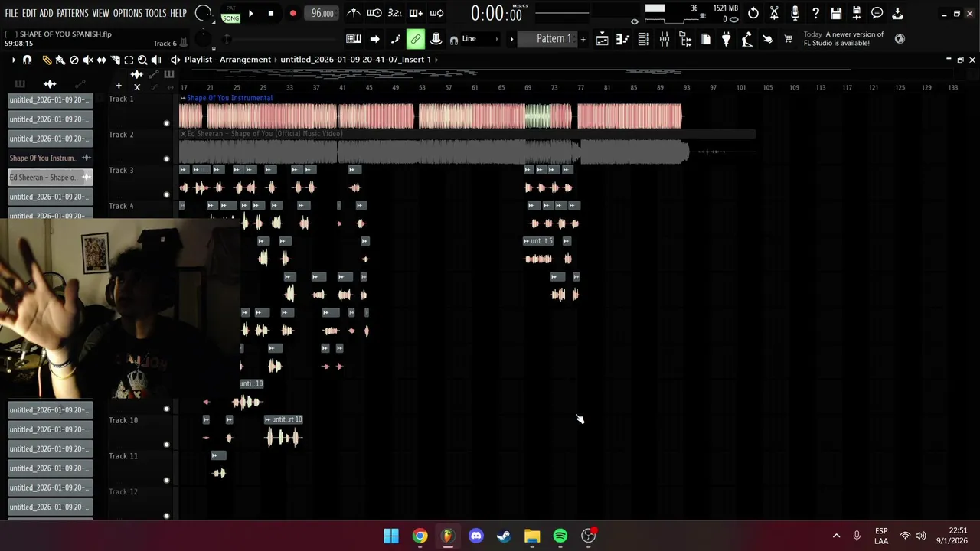Toggle the green link multilink controllers icon
The height and width of the screenshot is (551, 980).
point(416,39)
